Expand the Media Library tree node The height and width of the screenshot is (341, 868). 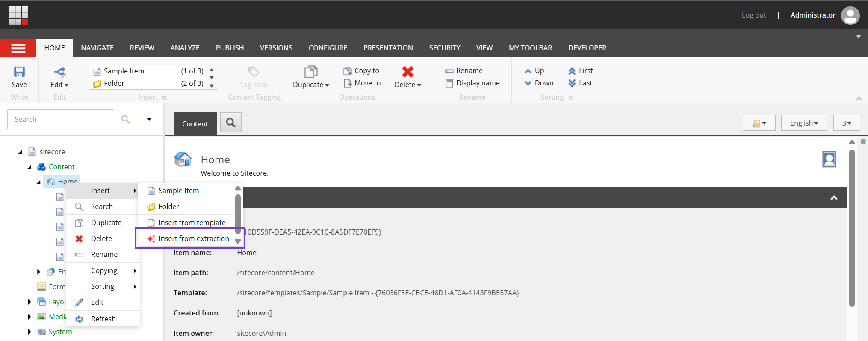[x=30, y=317]
